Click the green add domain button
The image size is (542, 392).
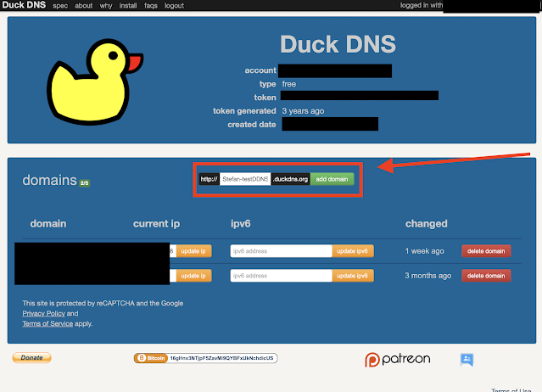332,179
